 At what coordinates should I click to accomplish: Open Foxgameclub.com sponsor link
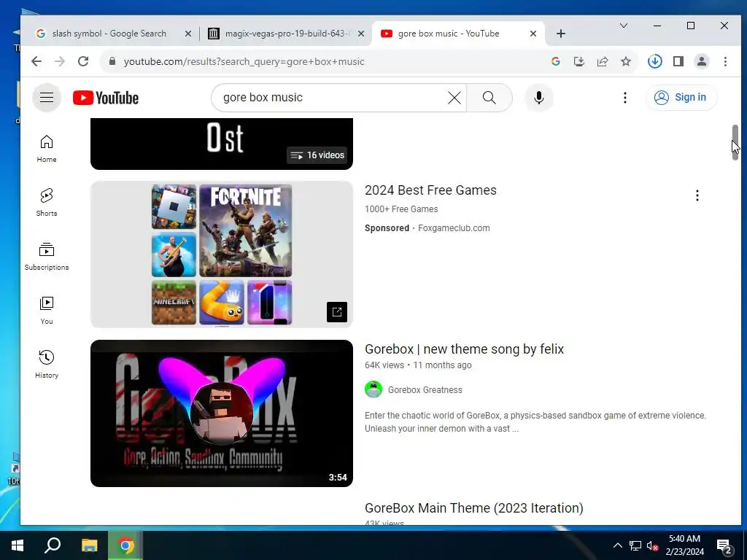(454, 228)
